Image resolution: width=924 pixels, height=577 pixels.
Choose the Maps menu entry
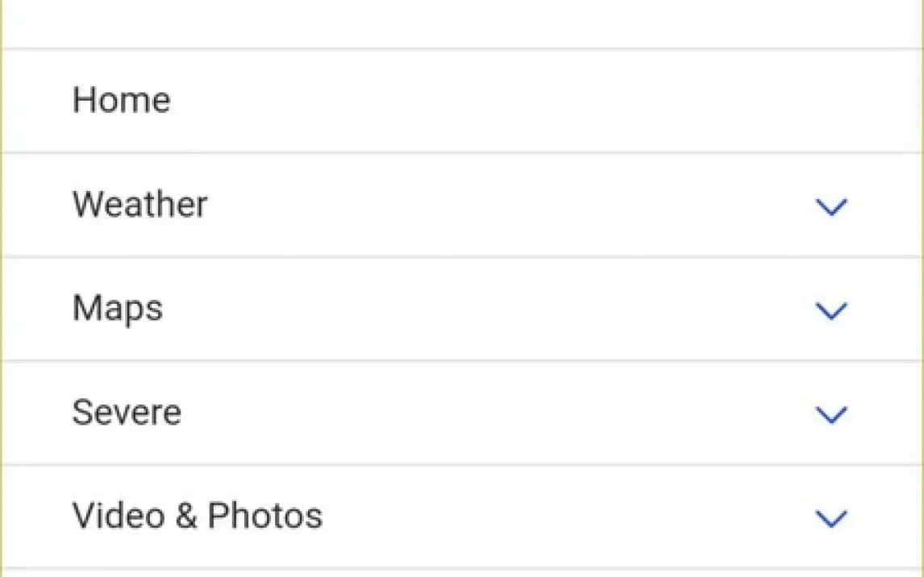click(x=118, y=309)
